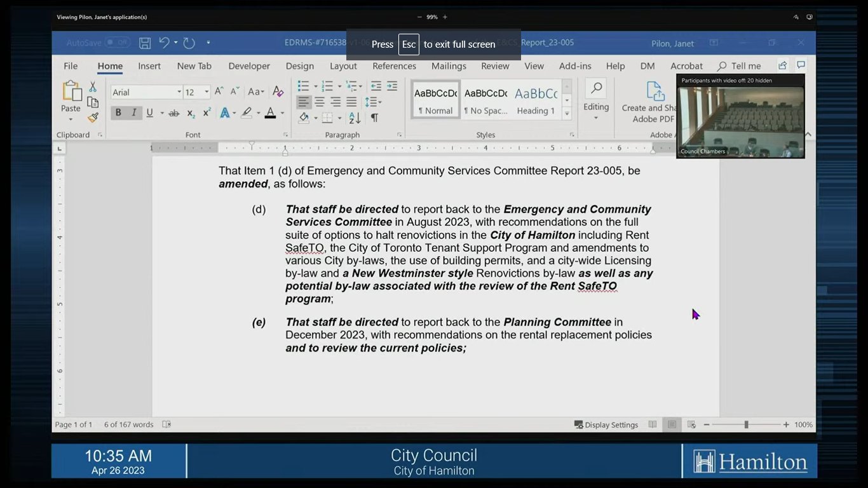This screenshot has width=868, height=488.
Task: Switch to the Review ribbon tab
Action: (495, 65)
